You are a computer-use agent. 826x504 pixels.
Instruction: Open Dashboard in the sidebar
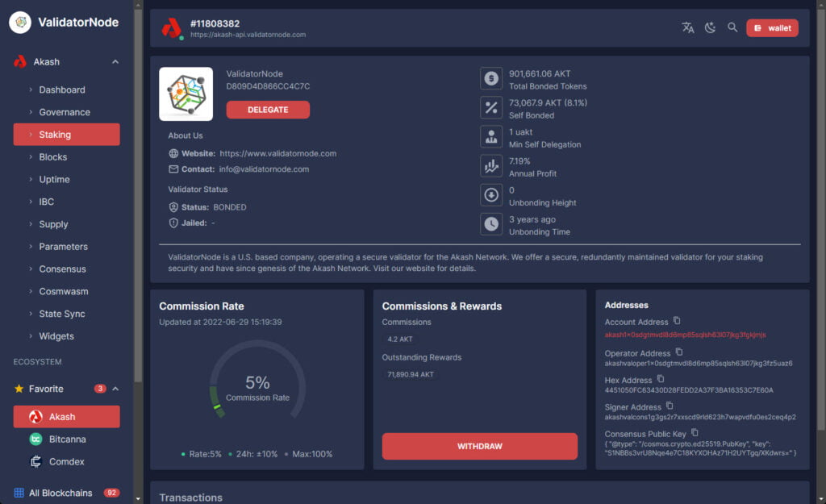coord(66,90)
